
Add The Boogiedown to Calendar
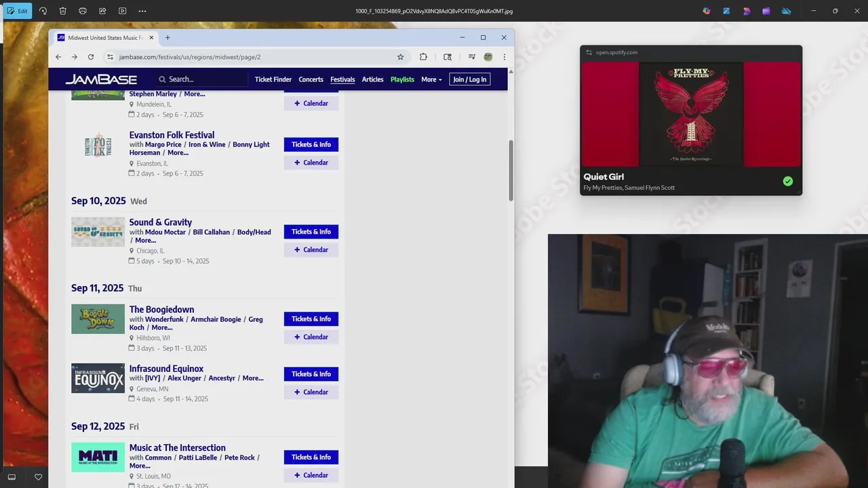[x=311, y=338]
